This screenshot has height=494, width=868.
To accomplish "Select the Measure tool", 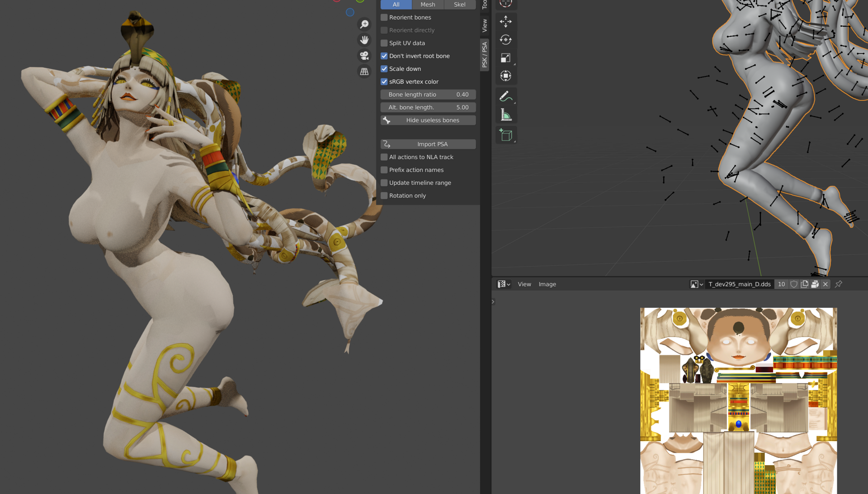I will coord(506,115).
